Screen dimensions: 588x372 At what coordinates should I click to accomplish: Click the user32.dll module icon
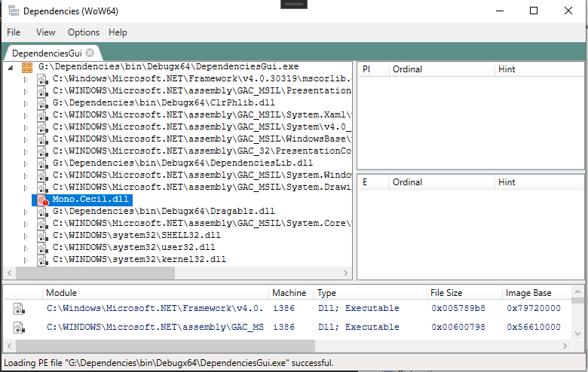coord(42,248)
